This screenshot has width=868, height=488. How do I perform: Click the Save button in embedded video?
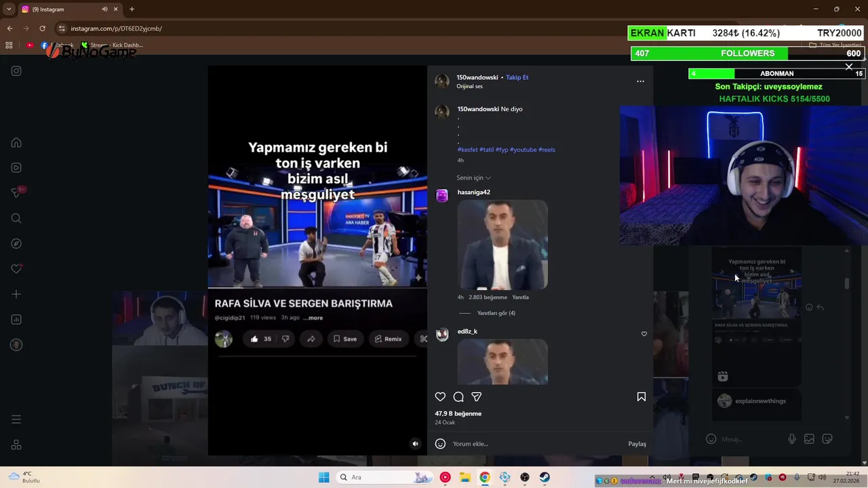point(344,339)
